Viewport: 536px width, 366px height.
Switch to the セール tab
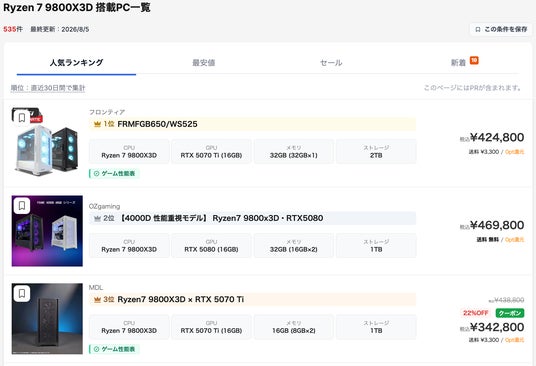click(331, 63)
